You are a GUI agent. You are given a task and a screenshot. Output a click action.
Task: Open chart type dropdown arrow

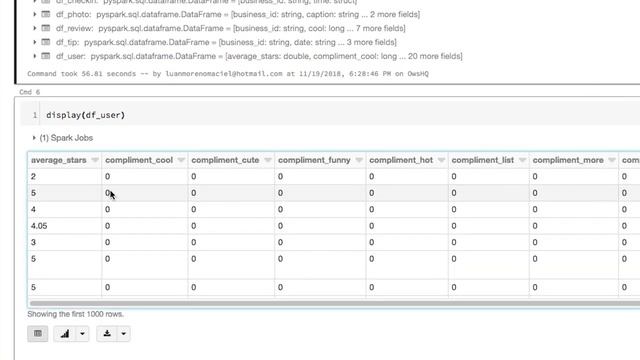tap(82, 333)
